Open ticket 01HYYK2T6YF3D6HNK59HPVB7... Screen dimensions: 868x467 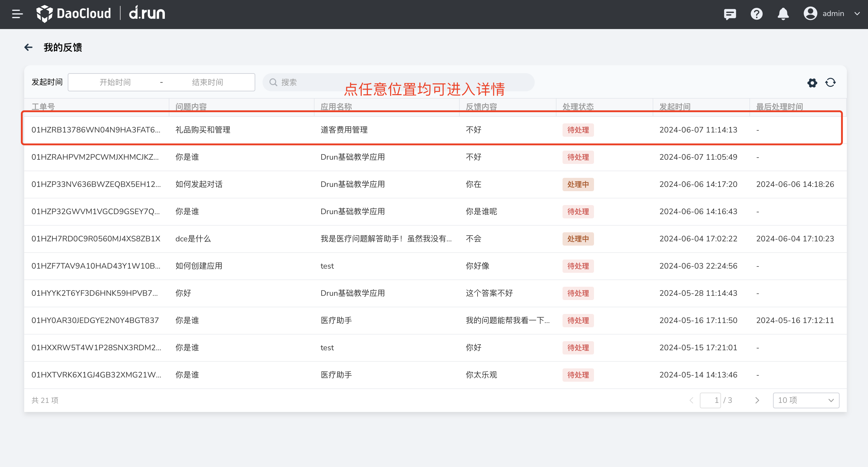[x=94, y=293]
